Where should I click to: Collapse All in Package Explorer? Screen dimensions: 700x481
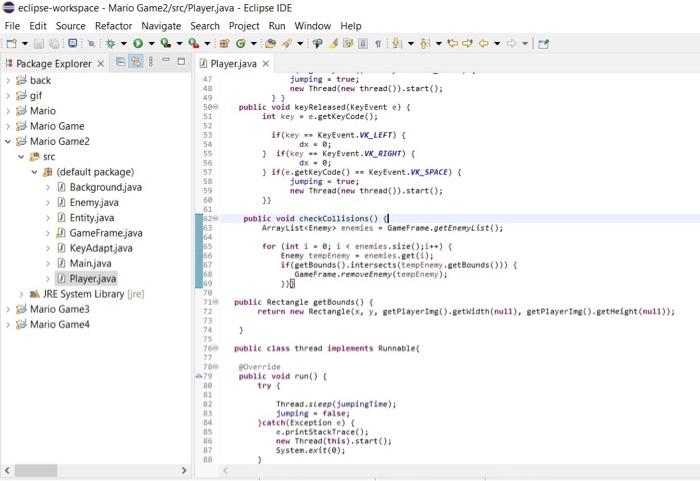click(x=120, y=62)
